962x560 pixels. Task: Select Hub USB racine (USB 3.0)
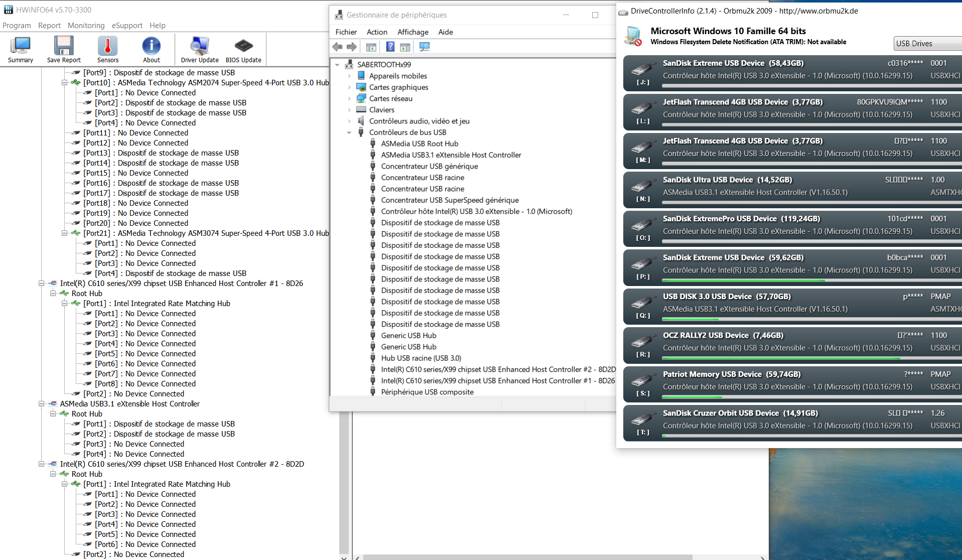(421, 358)
